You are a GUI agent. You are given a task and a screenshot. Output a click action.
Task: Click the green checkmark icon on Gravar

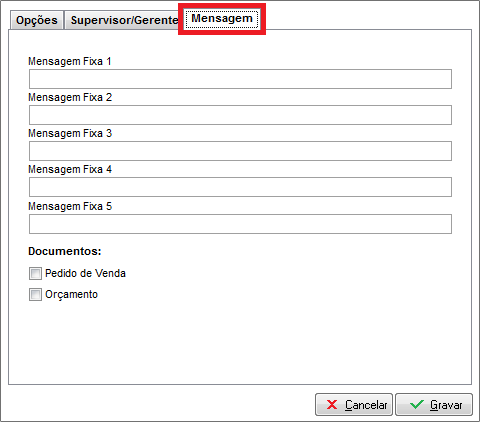pos(417,405)
